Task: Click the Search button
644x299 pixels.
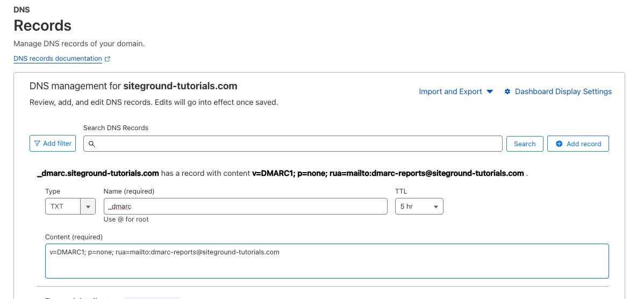Action: [525, 144]
